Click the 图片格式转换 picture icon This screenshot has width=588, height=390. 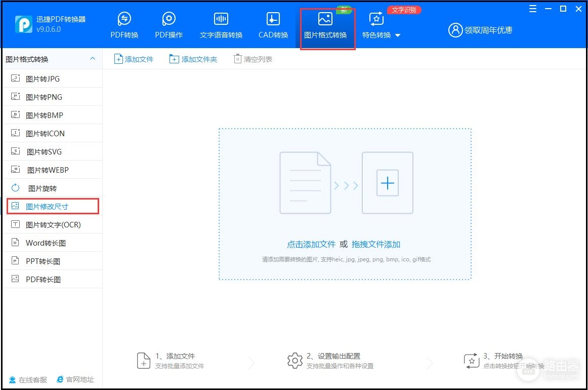(x=325, y=19)
